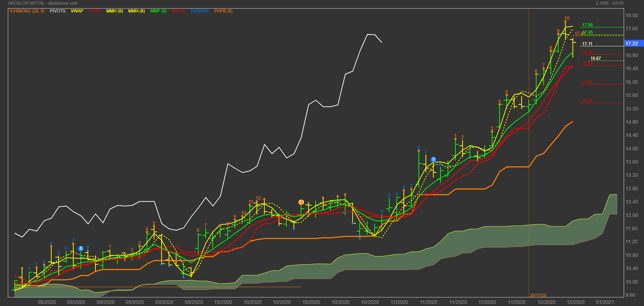The image size is (644, 306).
Task: Click the blue 17.22 current price tag
Action: (632, 43)
